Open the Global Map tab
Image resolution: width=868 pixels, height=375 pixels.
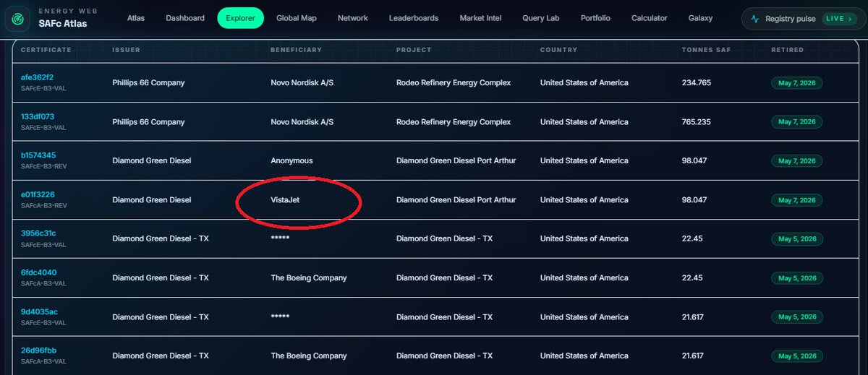297,18
